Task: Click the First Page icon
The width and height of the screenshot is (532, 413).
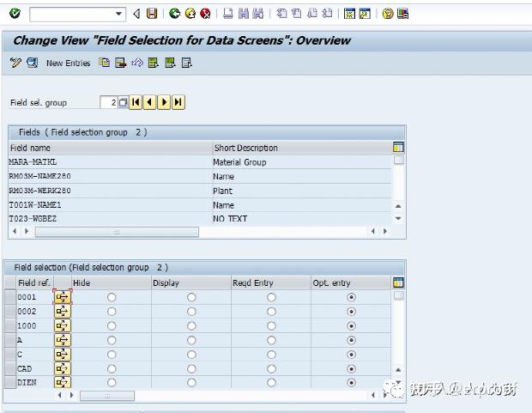Action: 281,14
